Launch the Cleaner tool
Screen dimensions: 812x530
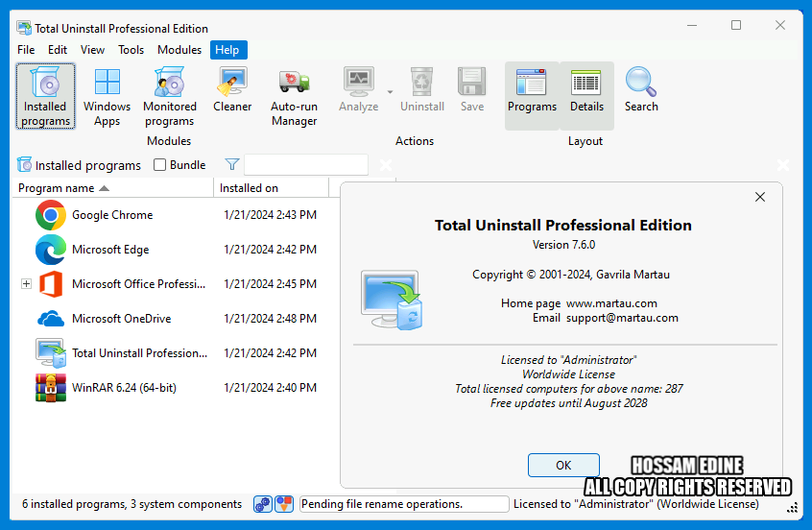click(232, 89)
